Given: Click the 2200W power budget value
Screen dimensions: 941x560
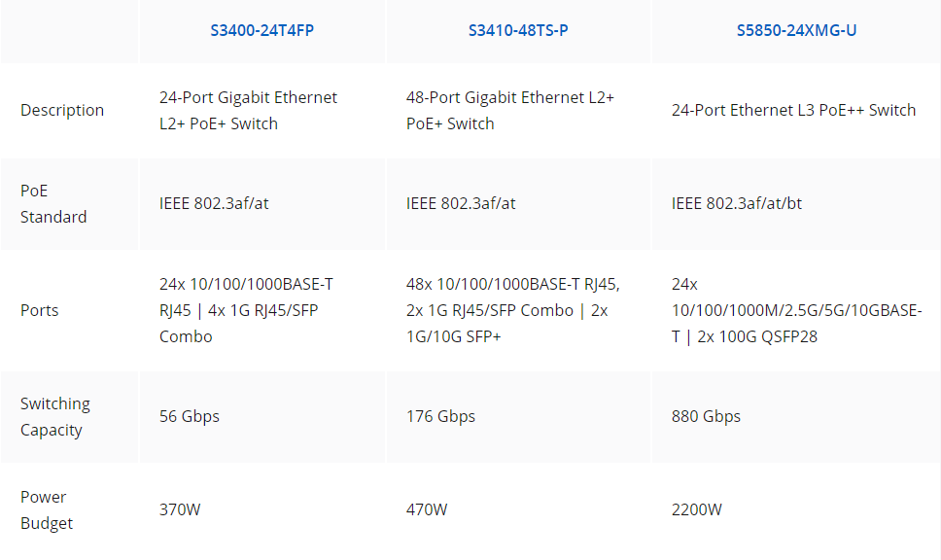Looking at the screenshot, I should click(697, 510).
